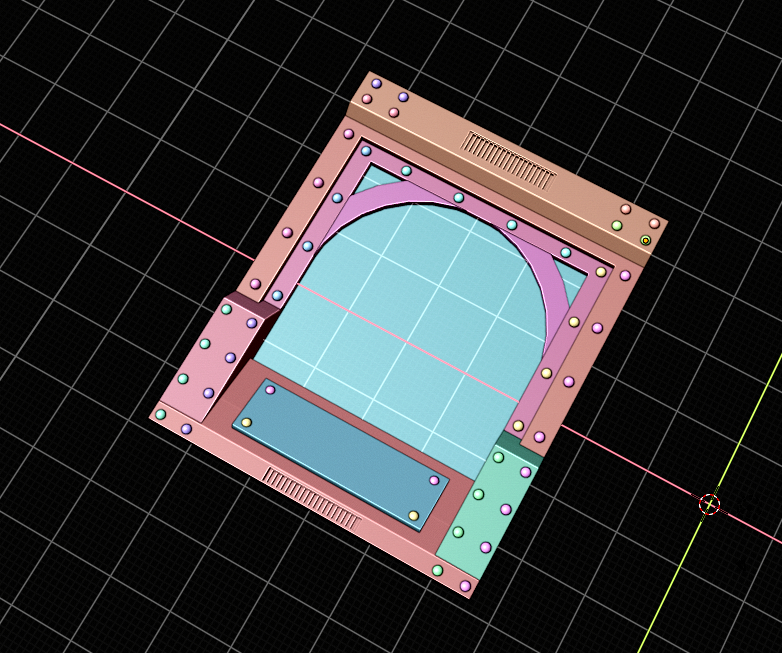Image resolution: width=782 pixels, height=653 pixels.
Task: Click the 3D cursor crosshair
Action: pyautogui.click(x=709, y=503)
